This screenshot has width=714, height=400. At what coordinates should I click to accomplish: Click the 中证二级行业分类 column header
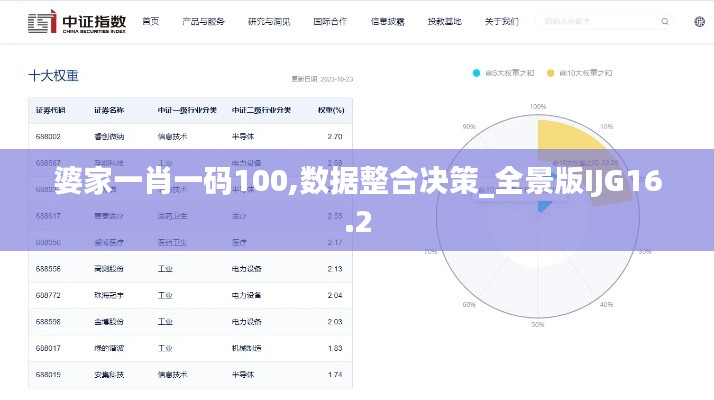(261, 110)
